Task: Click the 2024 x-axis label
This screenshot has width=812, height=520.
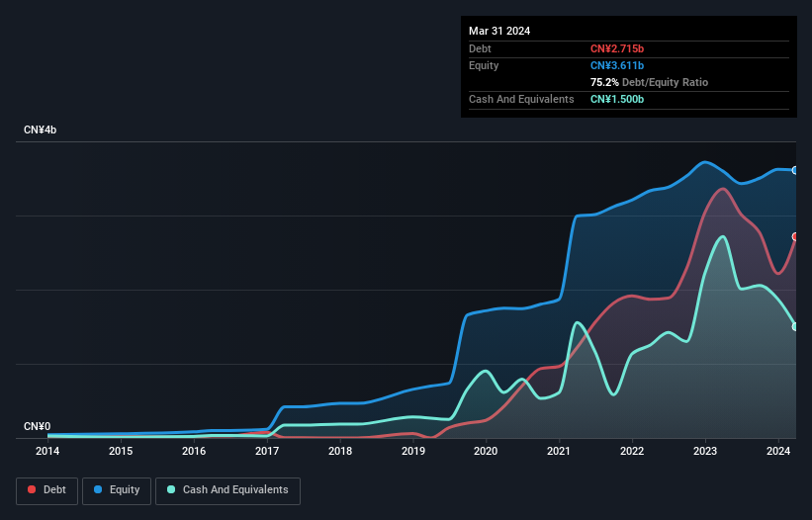Action: 778,451
